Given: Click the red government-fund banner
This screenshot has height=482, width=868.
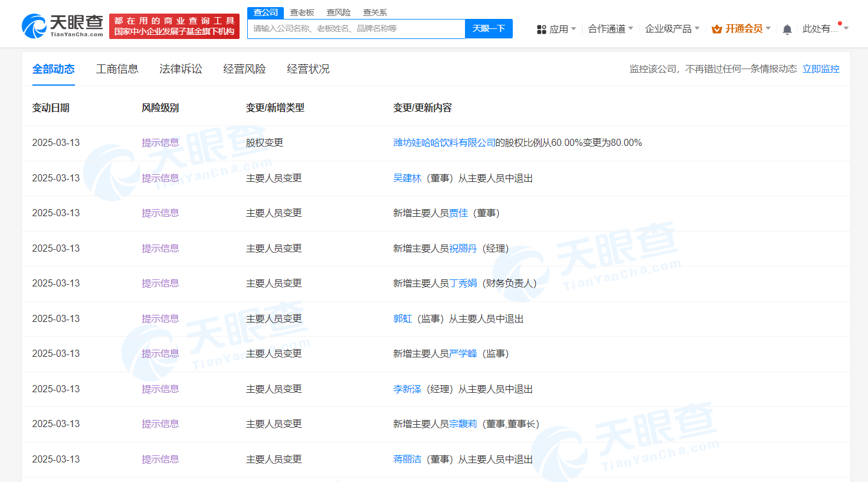Looking at the screenshot, I should (x=174, y=26).
